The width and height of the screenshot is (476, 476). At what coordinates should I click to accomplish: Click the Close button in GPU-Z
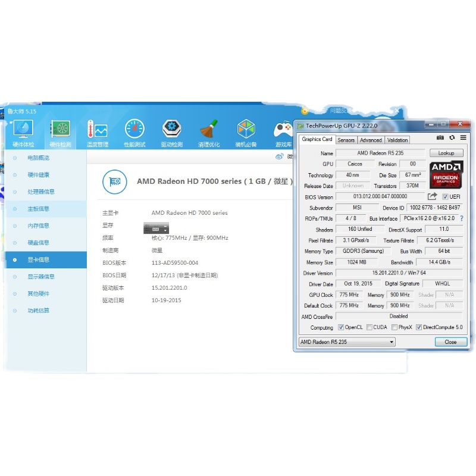451,342
